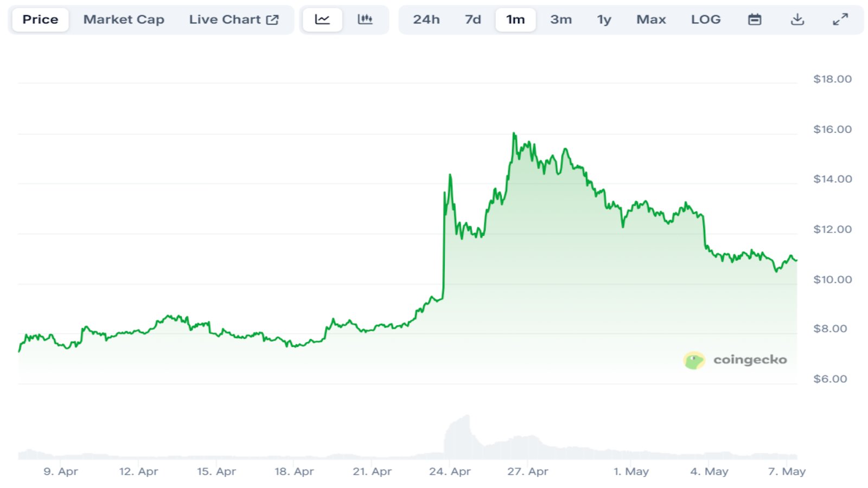
Task: Open Live Chart via the external link icon
Action: coord(272,19)
